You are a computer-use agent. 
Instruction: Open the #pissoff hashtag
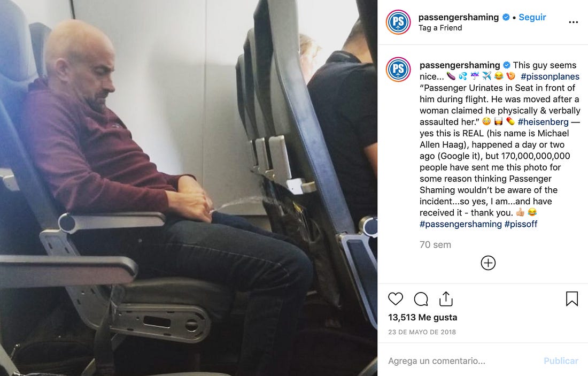point(521,224)
